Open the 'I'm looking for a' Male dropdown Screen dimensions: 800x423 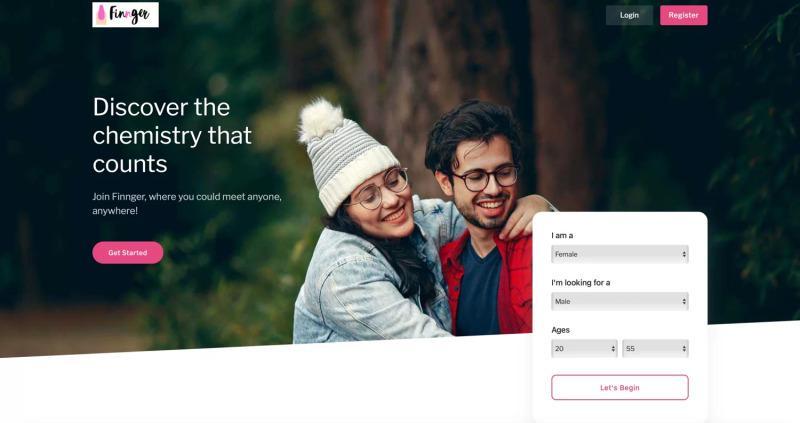pos(620,302)
